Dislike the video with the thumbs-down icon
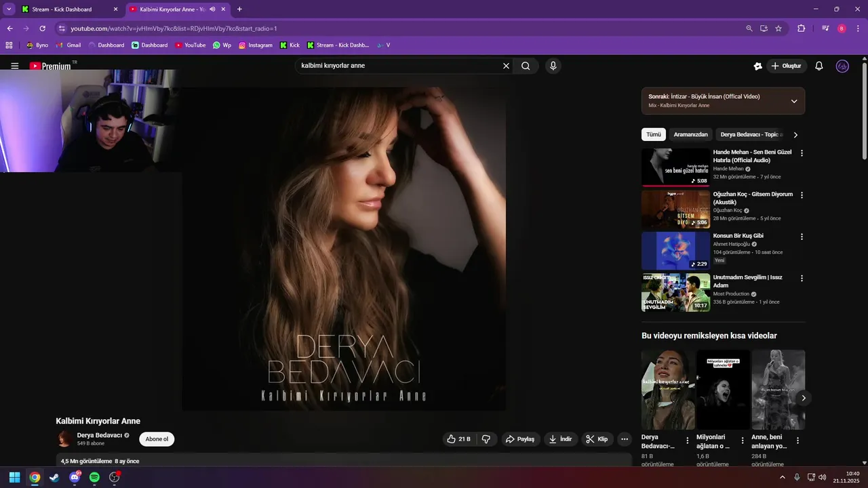This screenshot has height=488, width=868. tap(486, 439)
